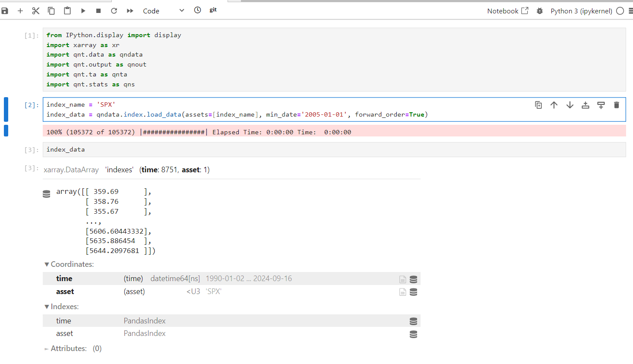Enable the debugger with the bug icon

(540, 11)
